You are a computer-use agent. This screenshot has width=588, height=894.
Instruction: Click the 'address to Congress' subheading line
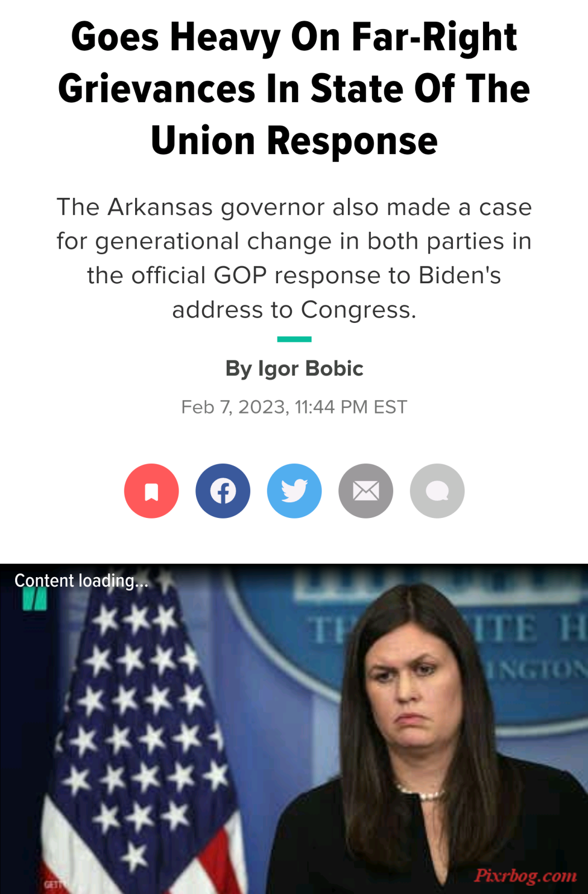click(294, 310)
